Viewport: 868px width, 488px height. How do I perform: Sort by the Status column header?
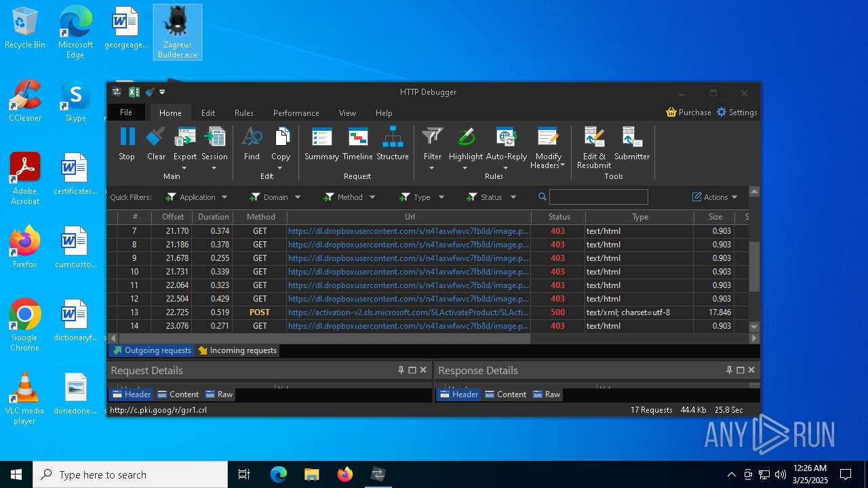point(559,217)
